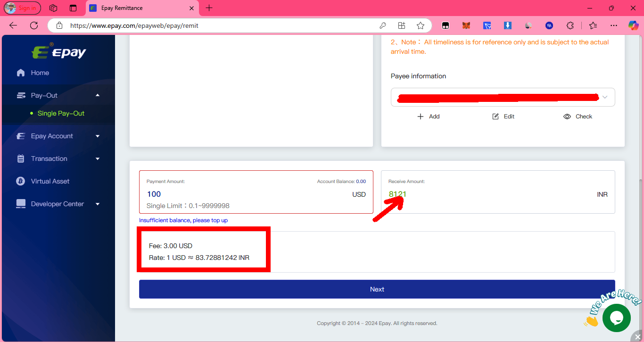The height and width of the screenshot is (342, 644).
Task: Click the Epay logo in the sidebar
Action: (59, 51)
